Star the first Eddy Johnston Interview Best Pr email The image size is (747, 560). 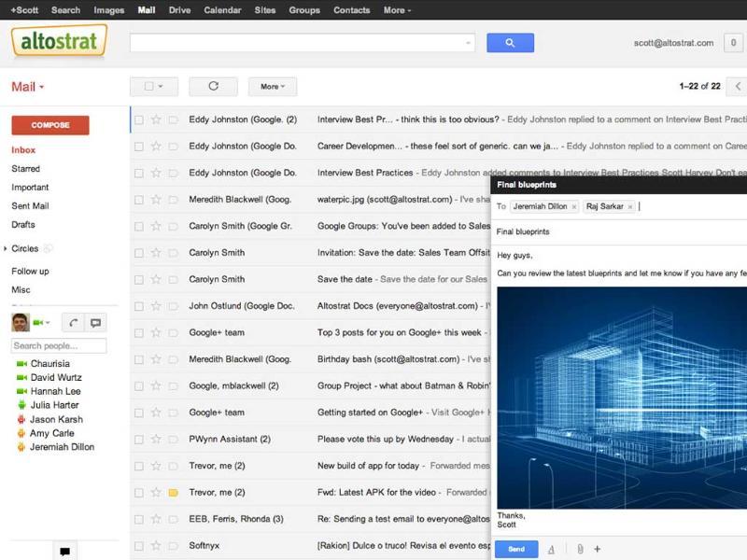(x=156, y=119)
